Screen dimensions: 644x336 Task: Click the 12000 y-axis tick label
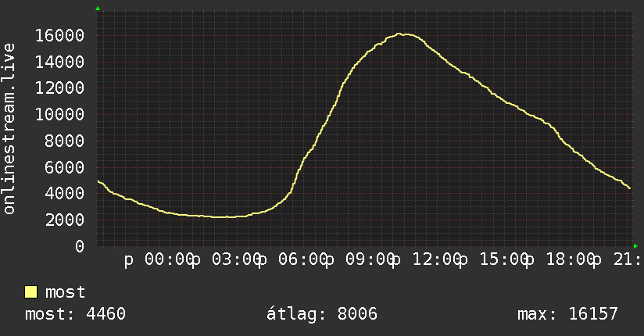pos(59,88)
